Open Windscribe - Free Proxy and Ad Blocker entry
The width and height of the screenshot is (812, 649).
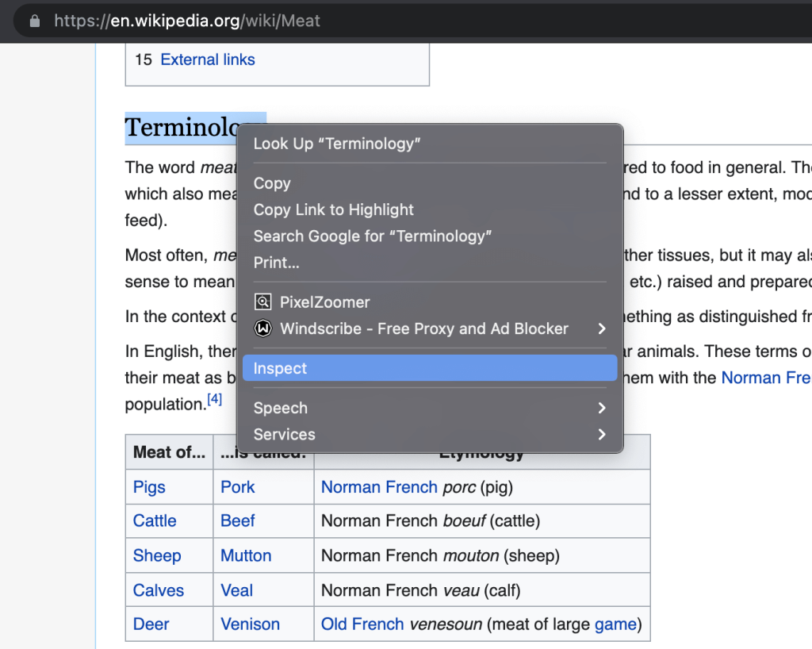(x=429, y=328)
